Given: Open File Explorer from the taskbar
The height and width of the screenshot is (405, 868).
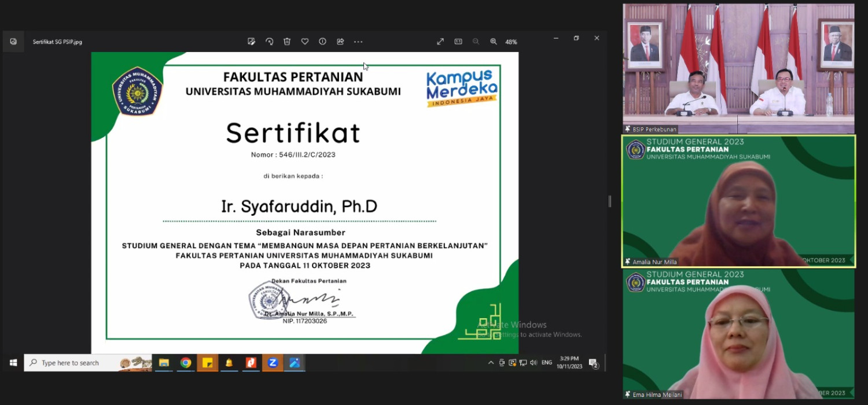Looking at the screenshot, I should (x=164, y=363).
